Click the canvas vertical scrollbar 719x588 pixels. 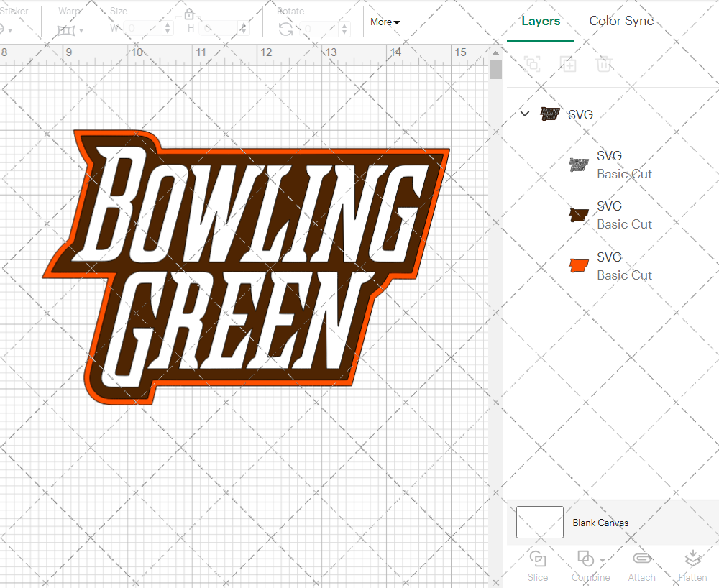(x=495, y=69)
